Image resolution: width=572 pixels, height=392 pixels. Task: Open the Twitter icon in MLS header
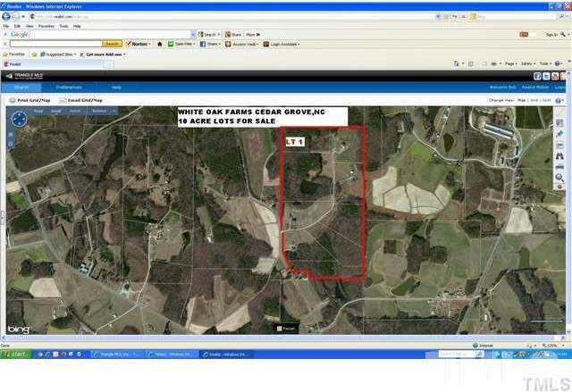pos(546,76)
